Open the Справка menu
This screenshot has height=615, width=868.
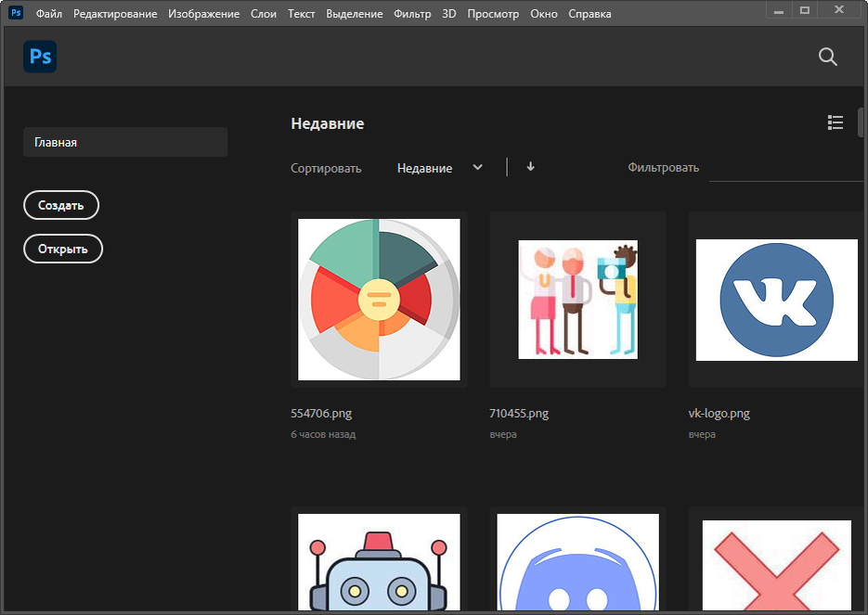point(589,14)
